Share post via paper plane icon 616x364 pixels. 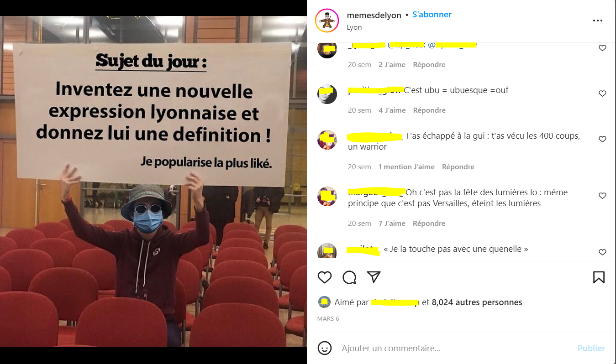[374, 277]
